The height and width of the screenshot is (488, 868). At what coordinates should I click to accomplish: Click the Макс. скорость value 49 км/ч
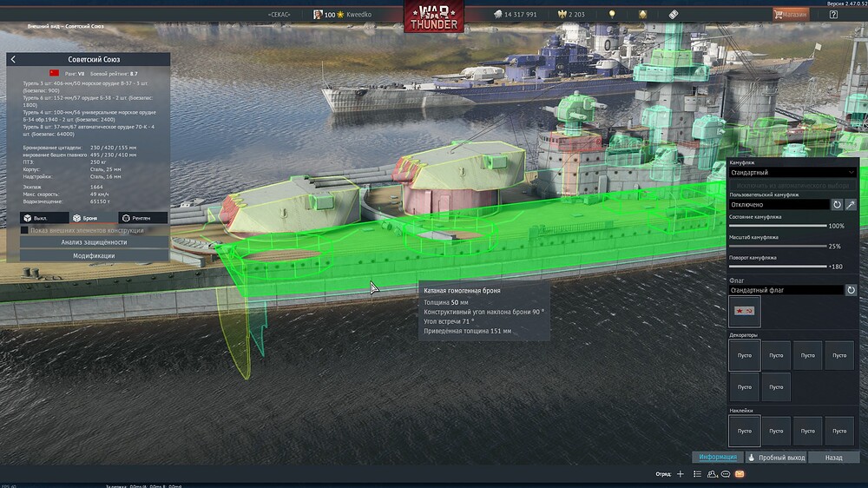pos(100,195)
